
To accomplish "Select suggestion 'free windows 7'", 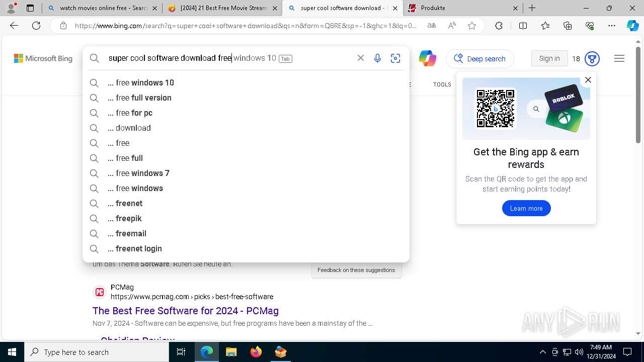I will click(246, 173).
